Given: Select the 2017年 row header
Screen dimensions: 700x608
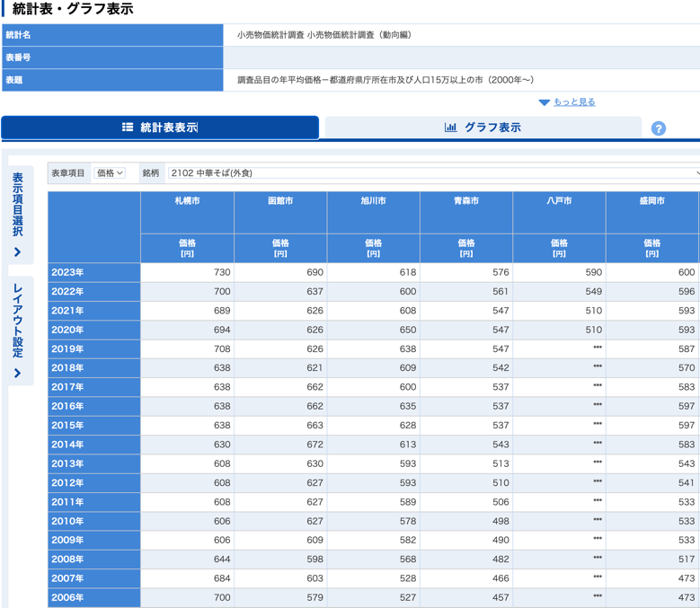Looking at the screenshot, I should point(93,387).
